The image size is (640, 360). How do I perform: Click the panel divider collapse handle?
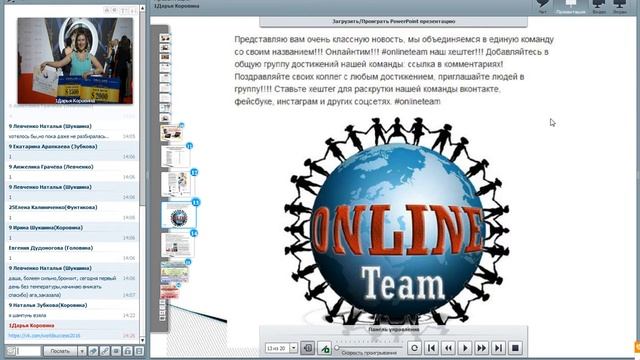point(147,176)
